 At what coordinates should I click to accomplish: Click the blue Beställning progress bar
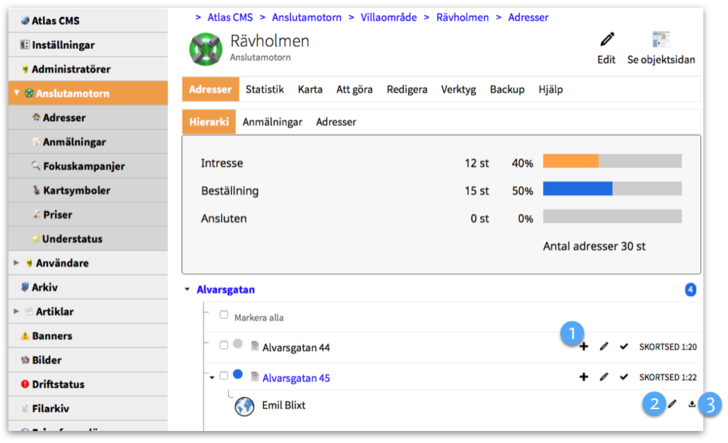[x=577, y=189]
